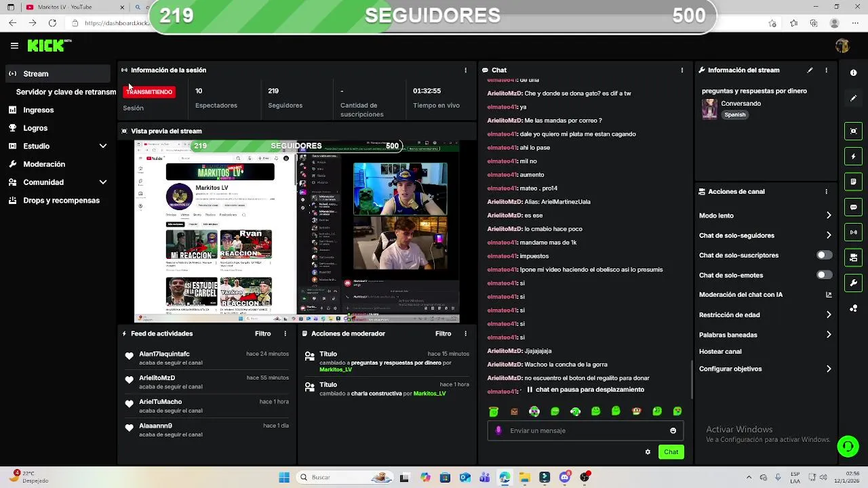This screenshot has height=488, width=868.
Task: Click Alaaannn9 in activity feed
Action: [155, 426]
